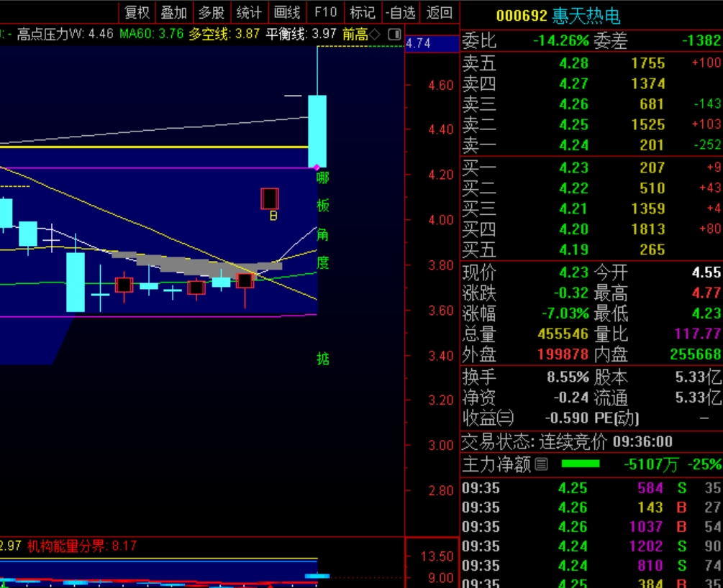Click the 平衡线: 3.97 indicator label
The width and height of the screenshot is (723, 588).
pyautogui.click(x=301, y=34)
